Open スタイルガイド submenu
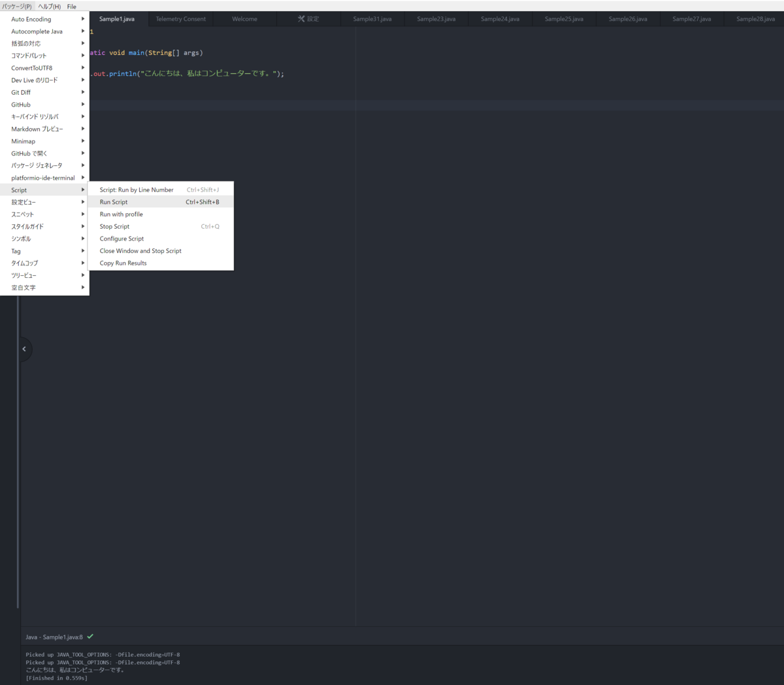784x685 pixels. click(44, 226)
